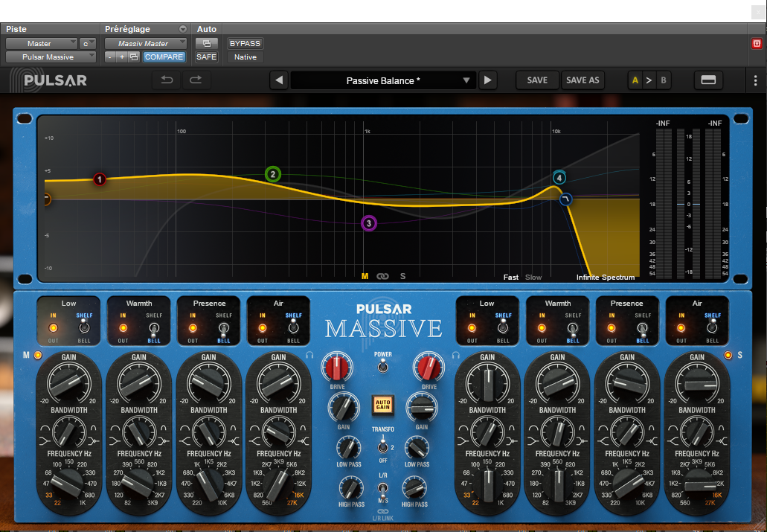Open the three-dot options menu

click(755, 80)
